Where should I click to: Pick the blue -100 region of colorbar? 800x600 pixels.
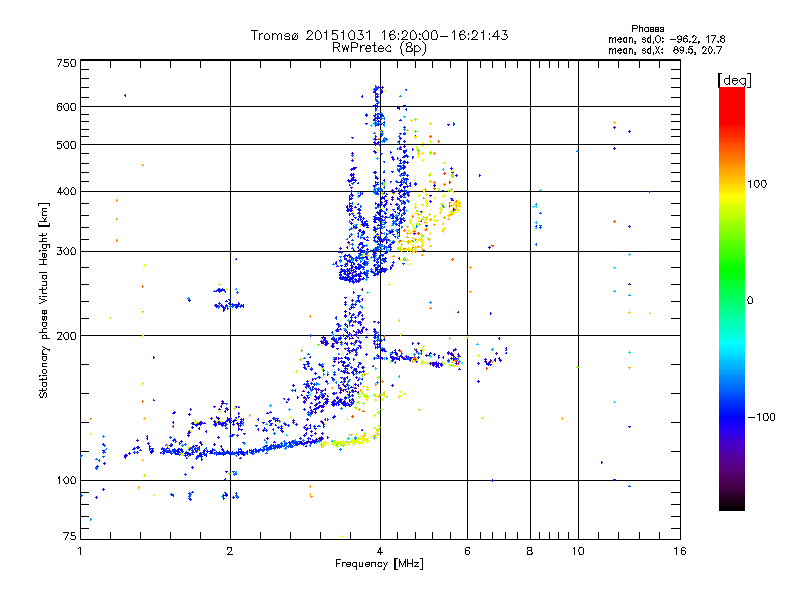(732, 416)
